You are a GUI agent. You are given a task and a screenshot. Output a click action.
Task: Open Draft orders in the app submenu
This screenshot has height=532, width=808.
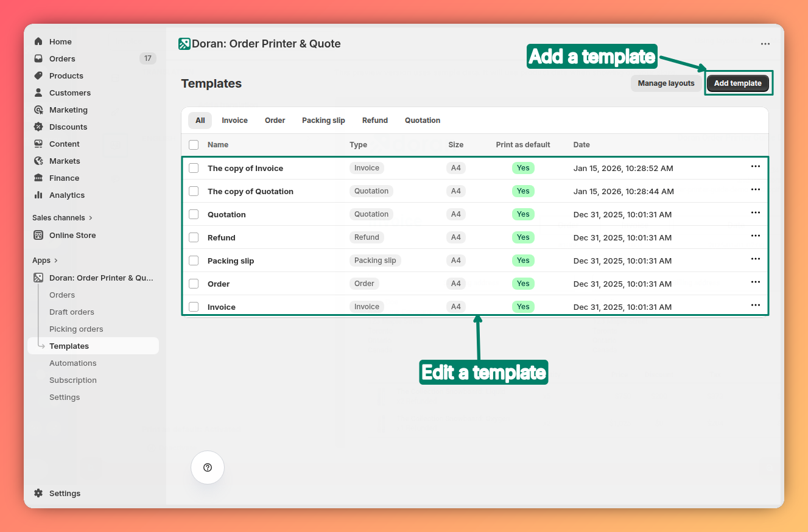(x=72, y=312)
